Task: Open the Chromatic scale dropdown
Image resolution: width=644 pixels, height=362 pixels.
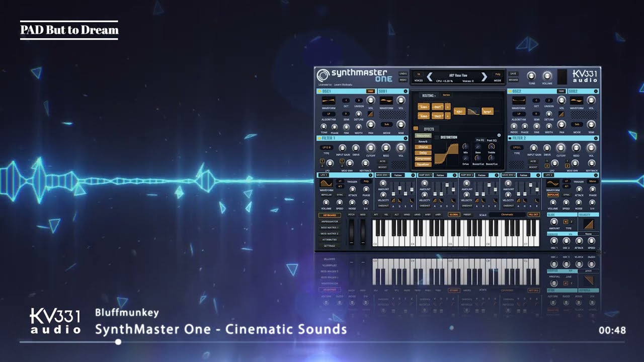Action: tap(508, 215)
